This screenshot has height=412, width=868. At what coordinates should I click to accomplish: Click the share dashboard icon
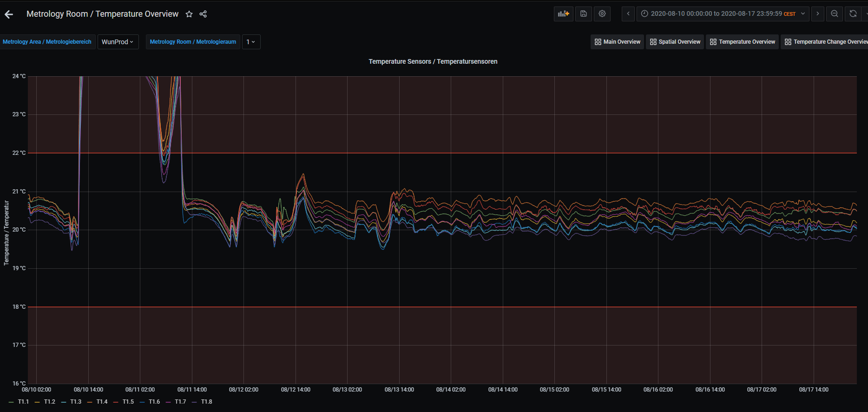click(203, 14)
